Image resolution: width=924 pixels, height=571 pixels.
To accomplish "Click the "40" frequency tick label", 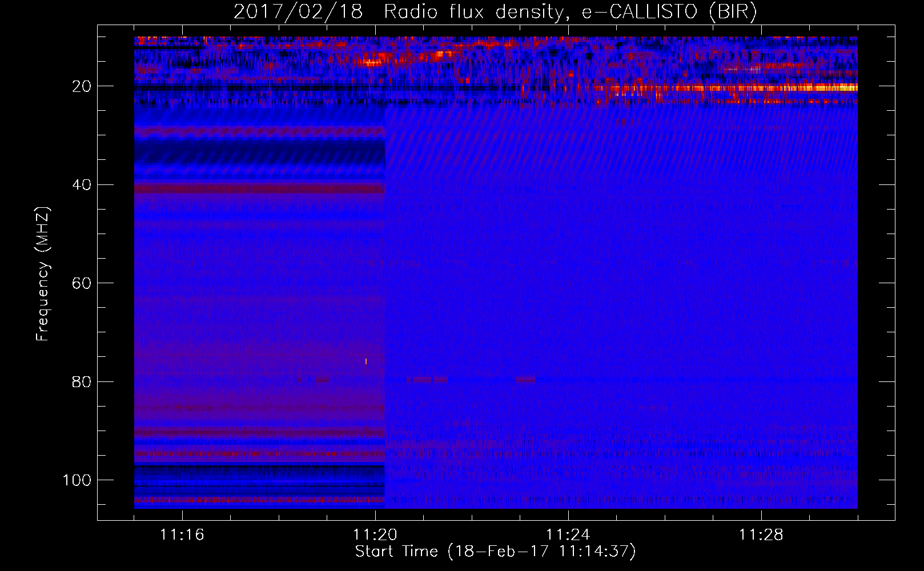I will tap(82, 185).
